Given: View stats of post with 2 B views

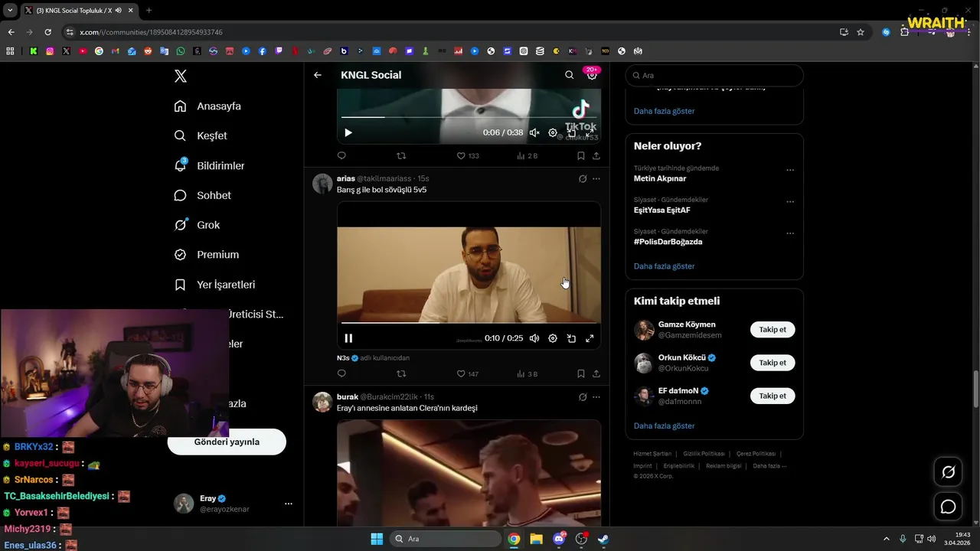Looking at the screenshot, I should [x=528, y=155].
